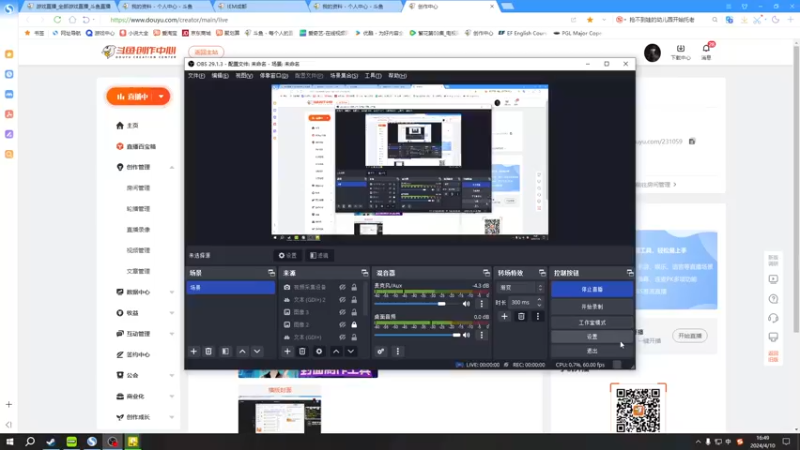The width and height of the screenshot is (800, 450).
Task: Move scene down in 场景 panel
Action: click(257, 352)
